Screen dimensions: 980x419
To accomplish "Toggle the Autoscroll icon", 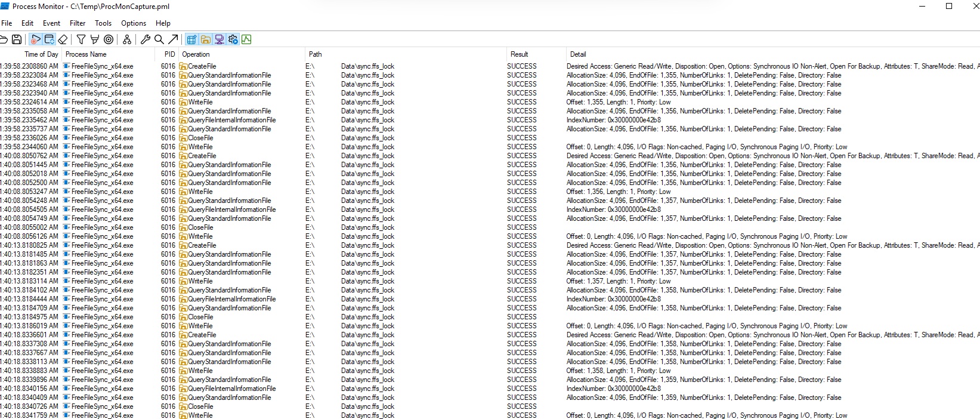I will click(50, 39).
